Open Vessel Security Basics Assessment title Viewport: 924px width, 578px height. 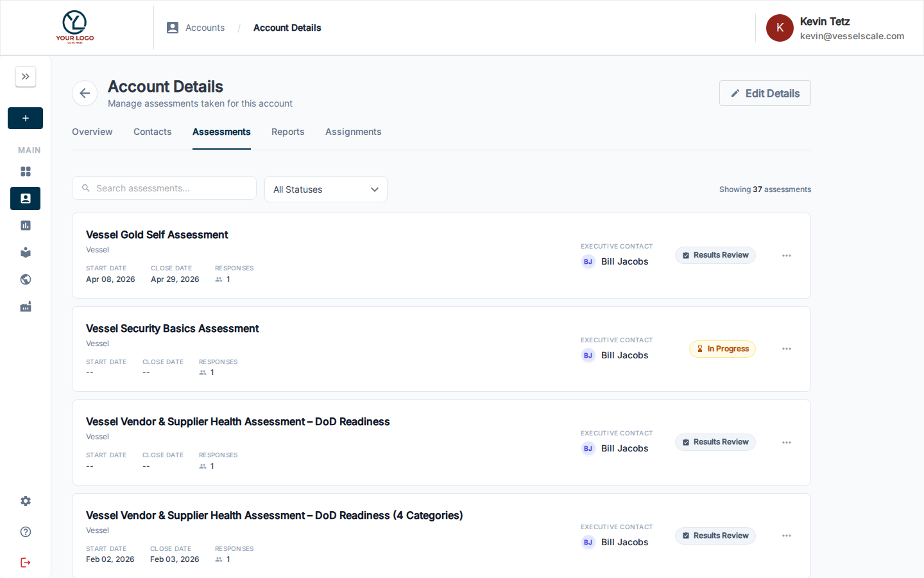pyautogui.click(x=173, y=329)
